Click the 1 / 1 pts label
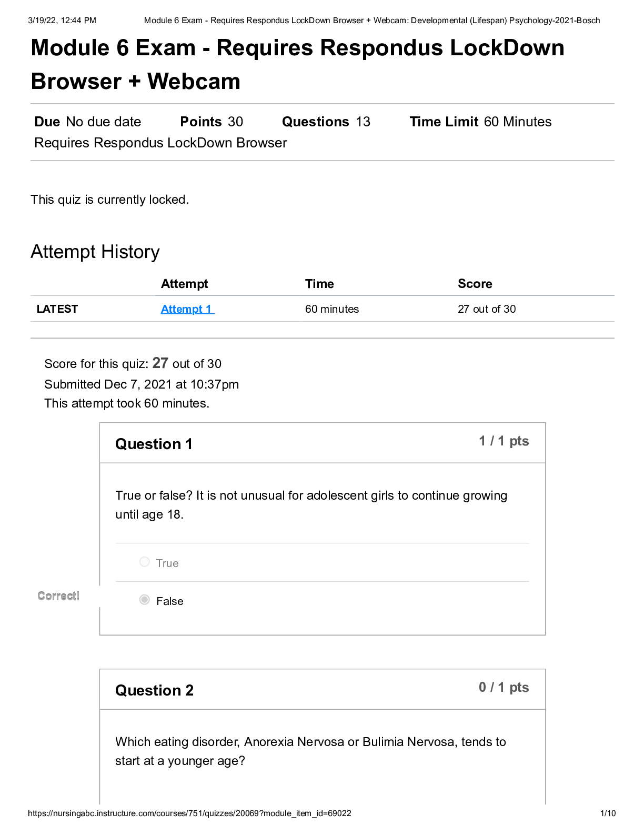Image resolution: width=644 pixels, height=834 pixels. click(504, 441)
